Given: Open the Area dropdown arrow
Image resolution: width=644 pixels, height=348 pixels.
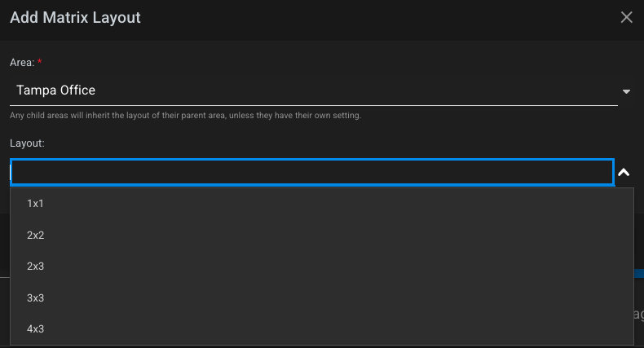Looking at the screenshot, I should [626, 91].
